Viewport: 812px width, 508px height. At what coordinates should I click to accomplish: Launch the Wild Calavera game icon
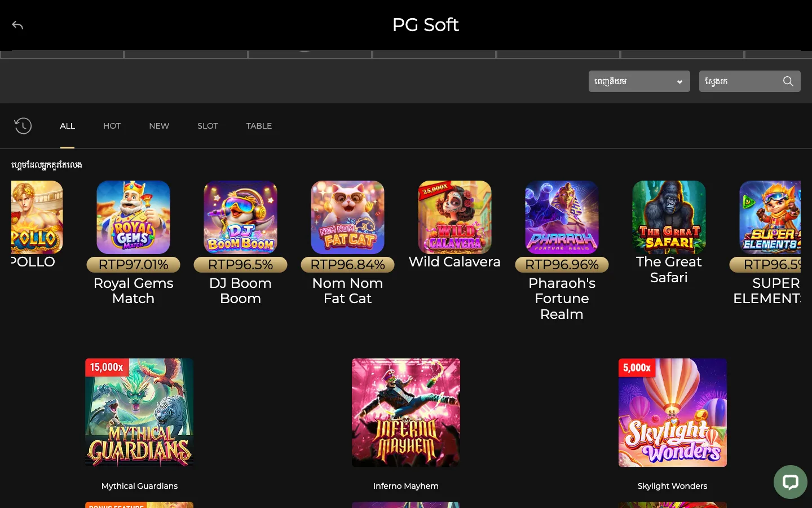coord(454,217)
